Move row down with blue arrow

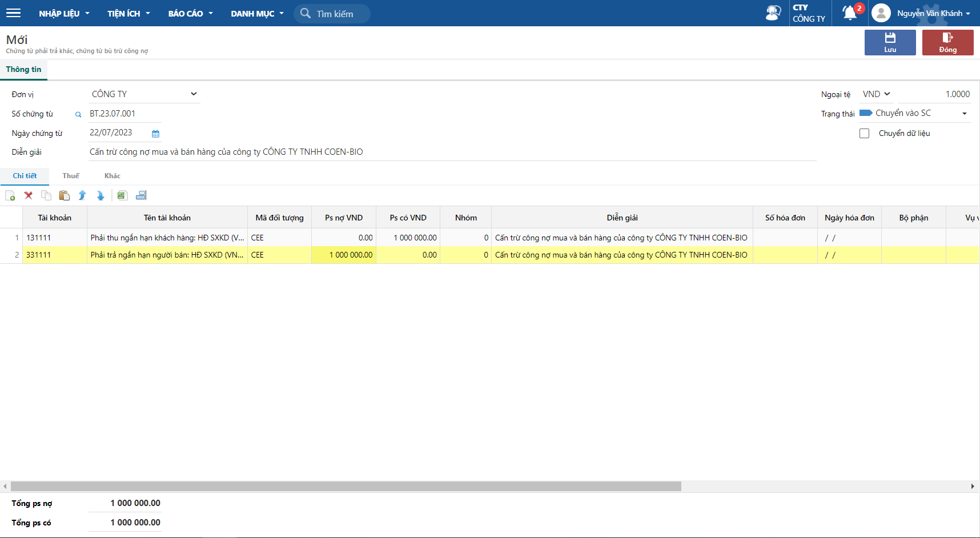pos(101,195)
